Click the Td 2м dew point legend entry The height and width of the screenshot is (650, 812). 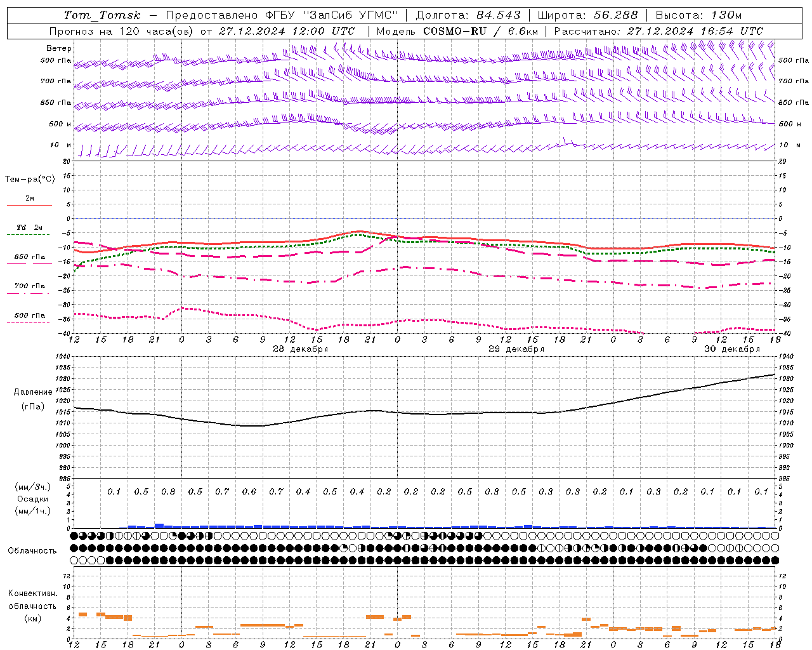(29, 227)
